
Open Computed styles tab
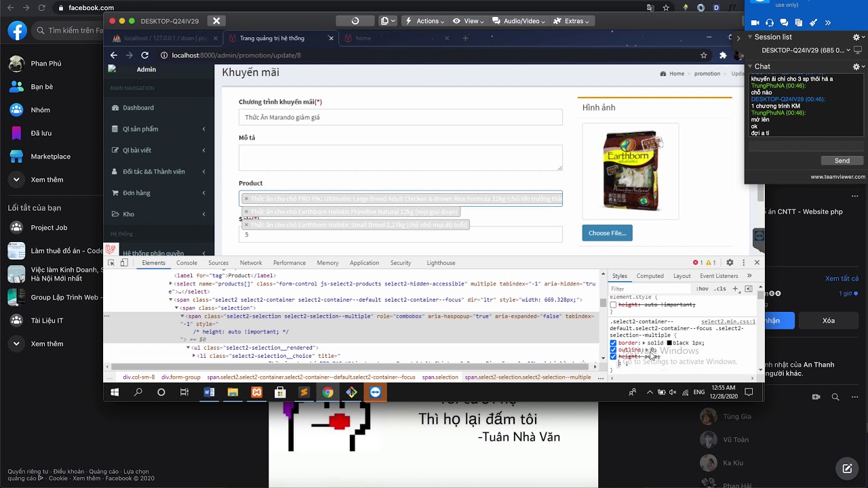tap(650, 276)
